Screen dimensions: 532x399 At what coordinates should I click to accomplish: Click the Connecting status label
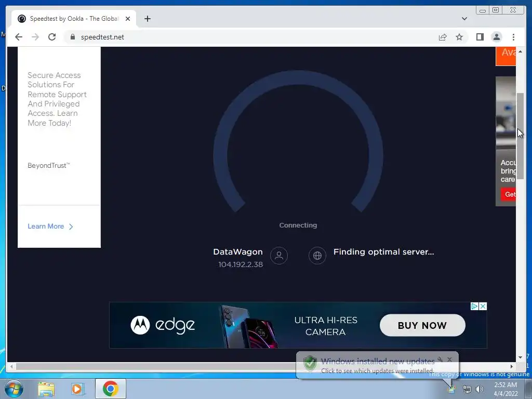(x=298, y=225)
